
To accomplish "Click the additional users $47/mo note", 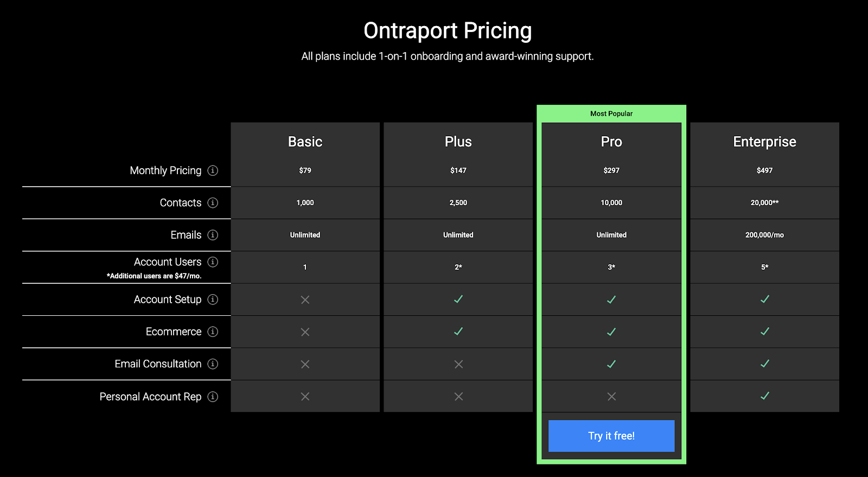I will click(154, 276).
